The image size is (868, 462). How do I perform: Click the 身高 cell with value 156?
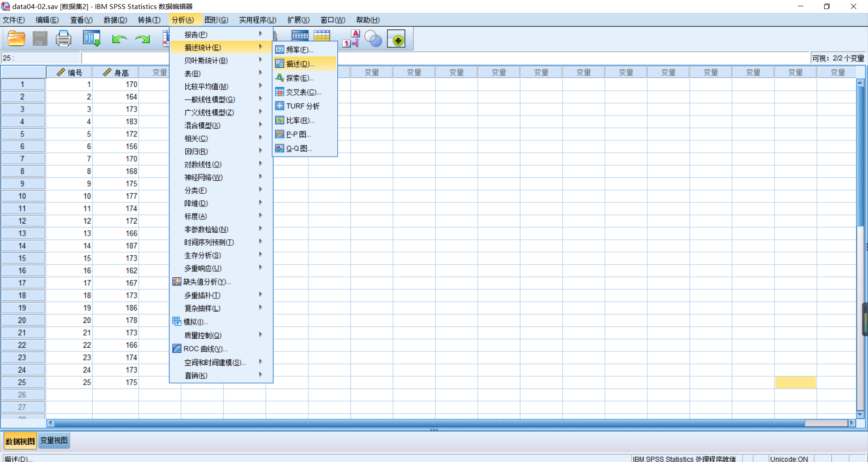click(x=116, y=146)
